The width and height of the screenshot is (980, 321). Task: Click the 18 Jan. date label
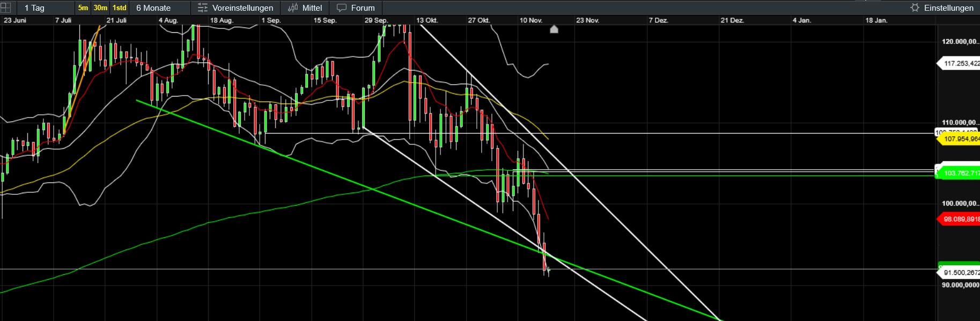click(x=876, y=20)
